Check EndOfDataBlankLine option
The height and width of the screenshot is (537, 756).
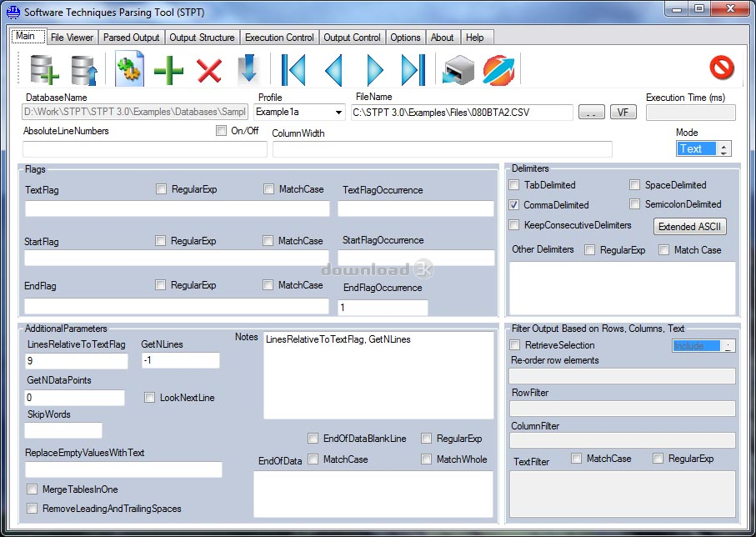tap(313, 438)
